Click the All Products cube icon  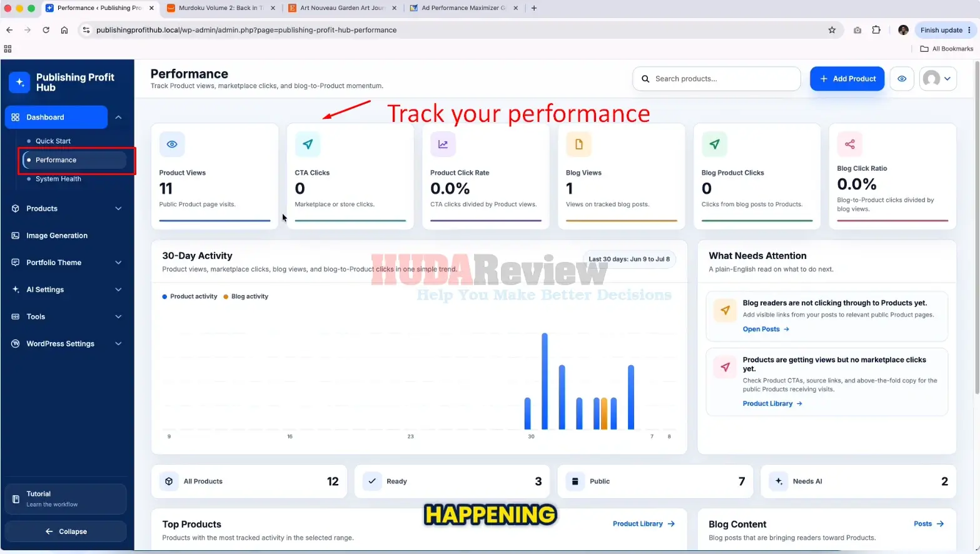click(169, 481)
